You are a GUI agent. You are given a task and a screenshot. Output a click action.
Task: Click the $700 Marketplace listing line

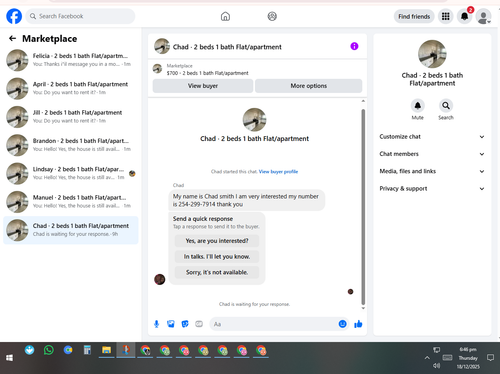click(x=207, y=73)
